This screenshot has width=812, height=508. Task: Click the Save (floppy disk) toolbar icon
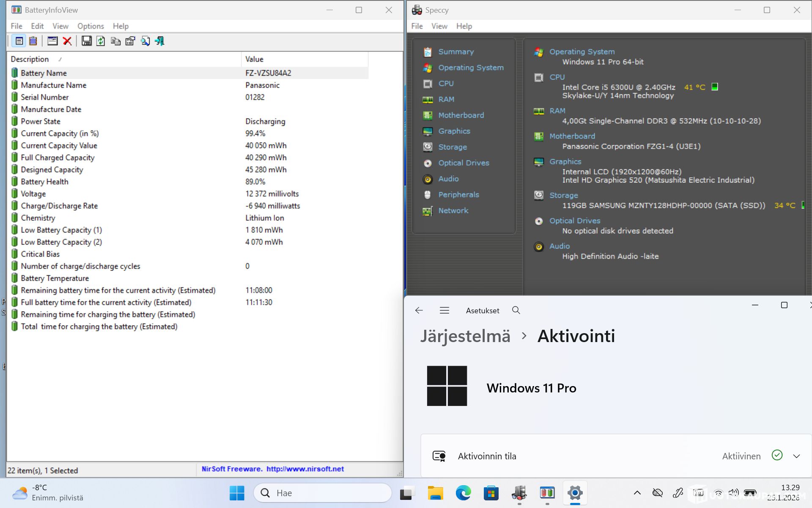(86, 41)
